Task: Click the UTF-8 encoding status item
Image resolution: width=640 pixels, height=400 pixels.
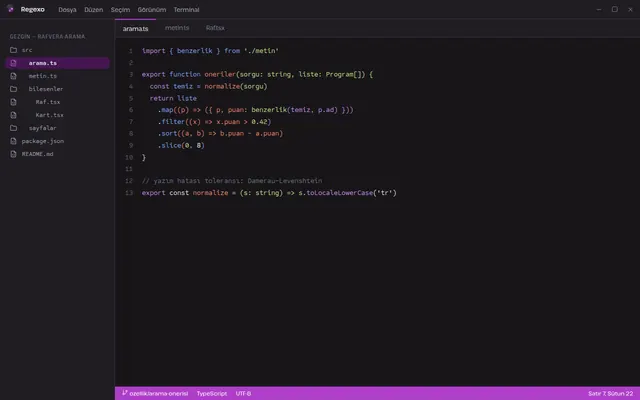Action: tap(243, 393)
